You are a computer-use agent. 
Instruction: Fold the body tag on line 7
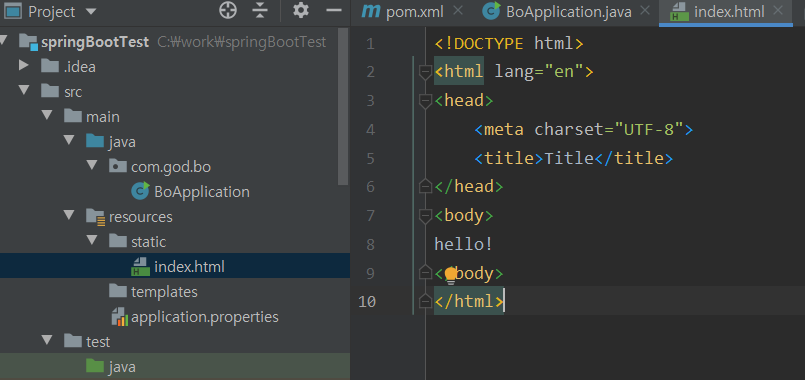click(x=425, y=216)
